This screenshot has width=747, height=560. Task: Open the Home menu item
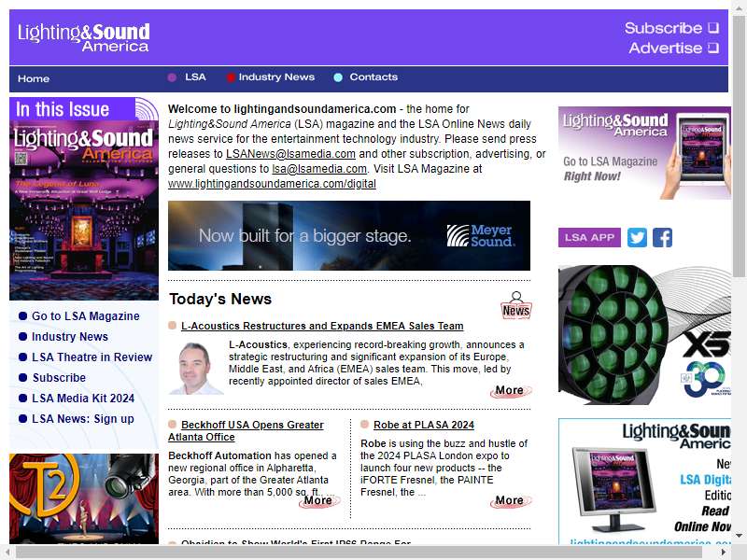click(34, 78)
